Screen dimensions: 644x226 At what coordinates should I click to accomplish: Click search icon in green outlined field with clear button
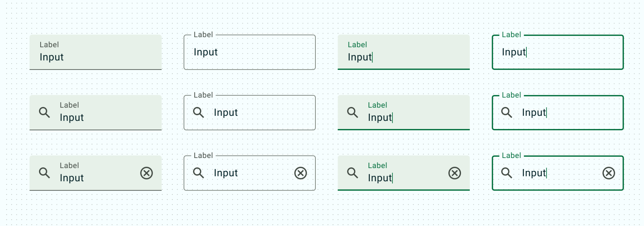506,173
